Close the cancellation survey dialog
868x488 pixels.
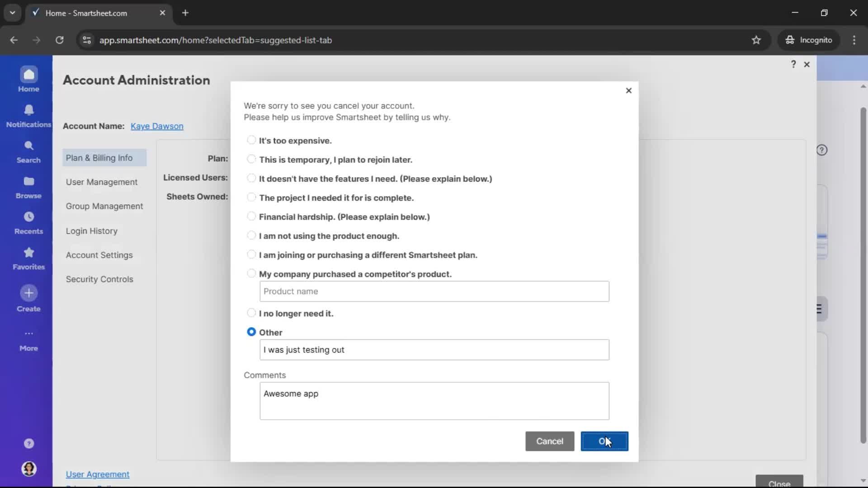pyautogui.click(x=628, y=90)
